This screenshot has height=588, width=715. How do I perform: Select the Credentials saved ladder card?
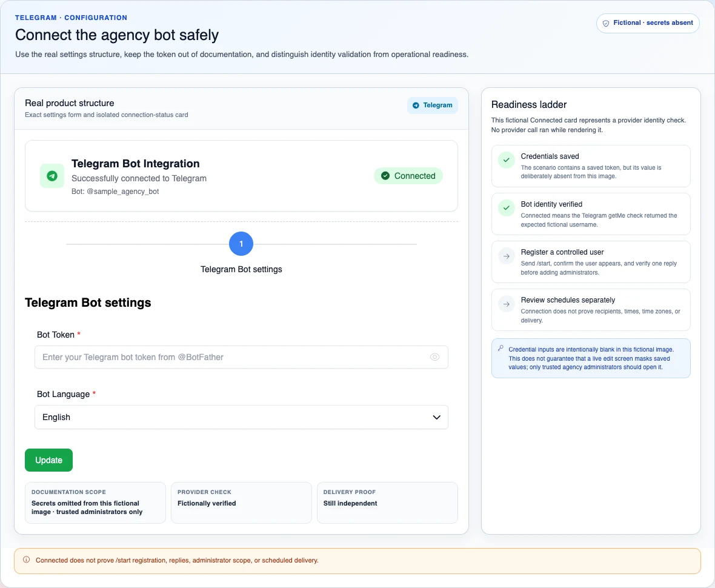(591, 166)
